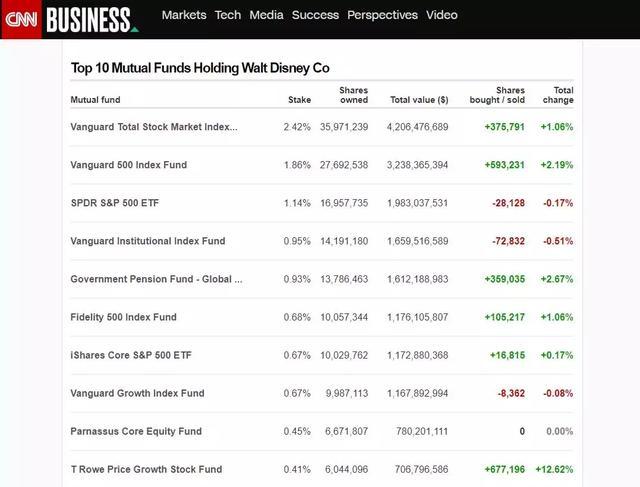Open the Video section
Viewport: 640px width, 487px height.
(x=442, y=15)
